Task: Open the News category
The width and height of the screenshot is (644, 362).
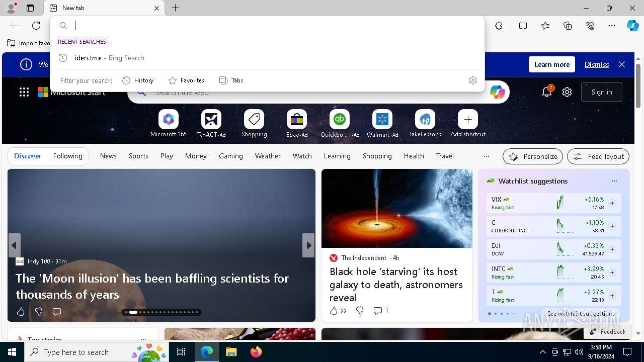Action: [108, 156]
